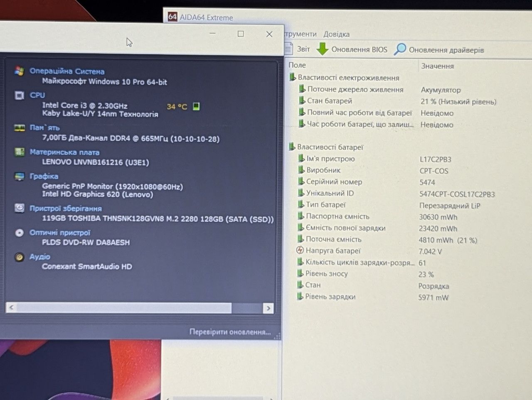
Task: Click the value 21 % (Низький рівень)
Action: [x=458, y=102]
